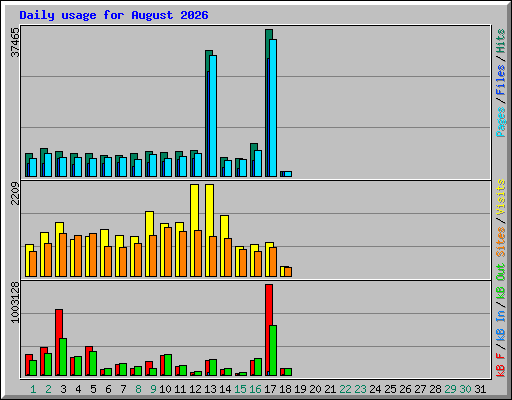Click day 10 on the x-axis
Viewport: 512px width, 400px height.
(x=165, y=389)
